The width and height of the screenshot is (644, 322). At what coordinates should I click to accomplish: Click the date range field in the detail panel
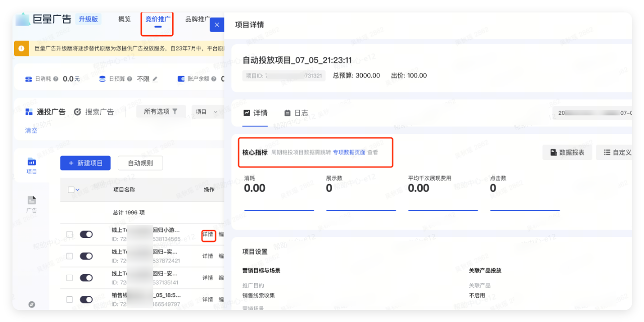(x=592, y=113)
